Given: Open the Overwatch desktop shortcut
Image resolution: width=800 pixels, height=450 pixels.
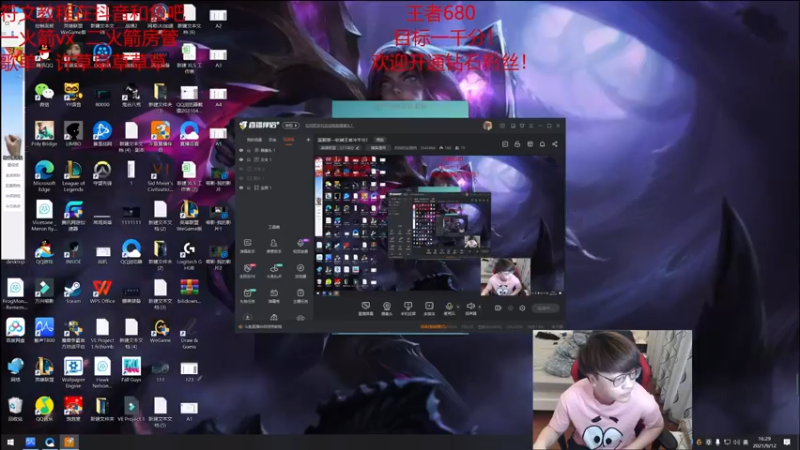Looking at the screenshot, I should pyautogui.click(x=102, y=173).
